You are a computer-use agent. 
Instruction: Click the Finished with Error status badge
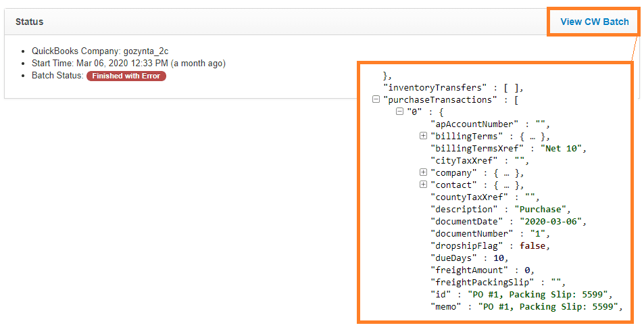tap(126, 76)
